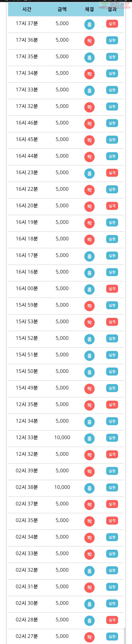Tap the 홀 circle at 02시 28분

(x=89, y=621)
